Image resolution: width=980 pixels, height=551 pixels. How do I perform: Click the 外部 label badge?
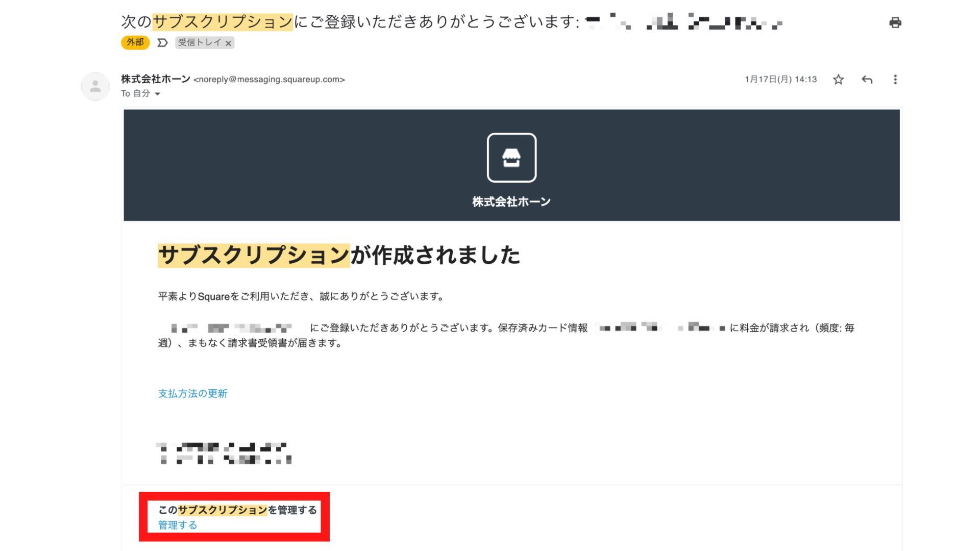[135, 42]
